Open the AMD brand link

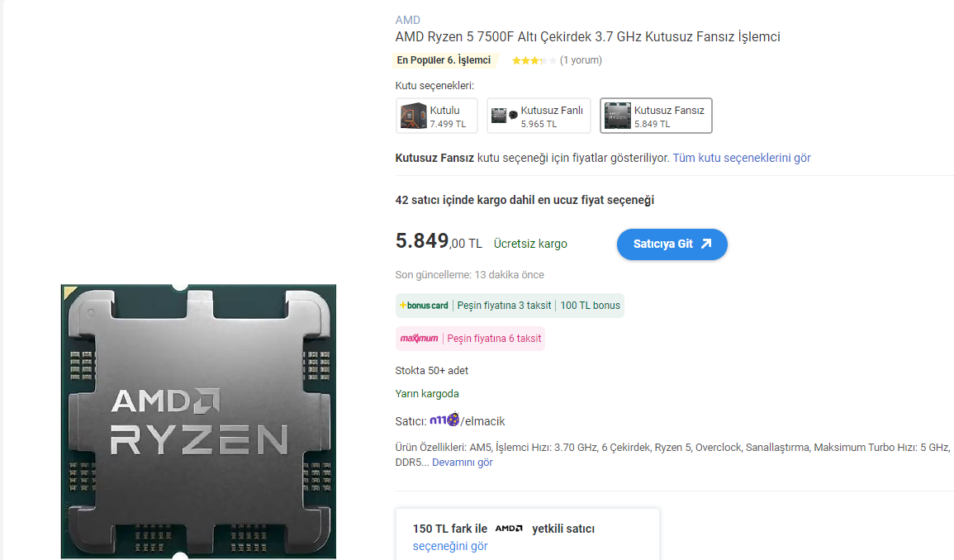pos(408,20)
